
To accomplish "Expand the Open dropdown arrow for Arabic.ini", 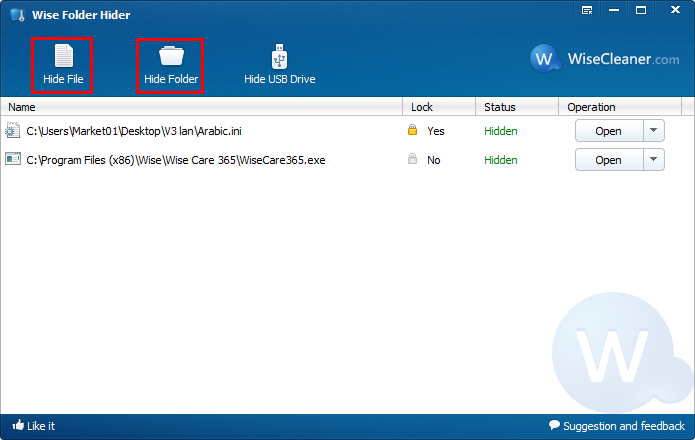I will 654,131.
